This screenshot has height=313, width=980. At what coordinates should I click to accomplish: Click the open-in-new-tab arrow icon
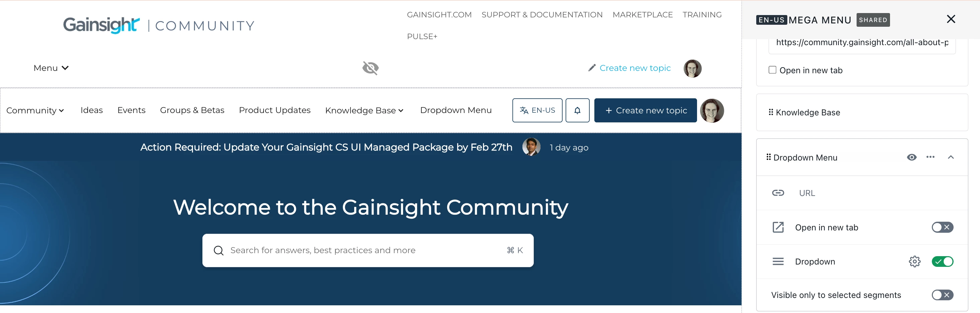[778, 227]
